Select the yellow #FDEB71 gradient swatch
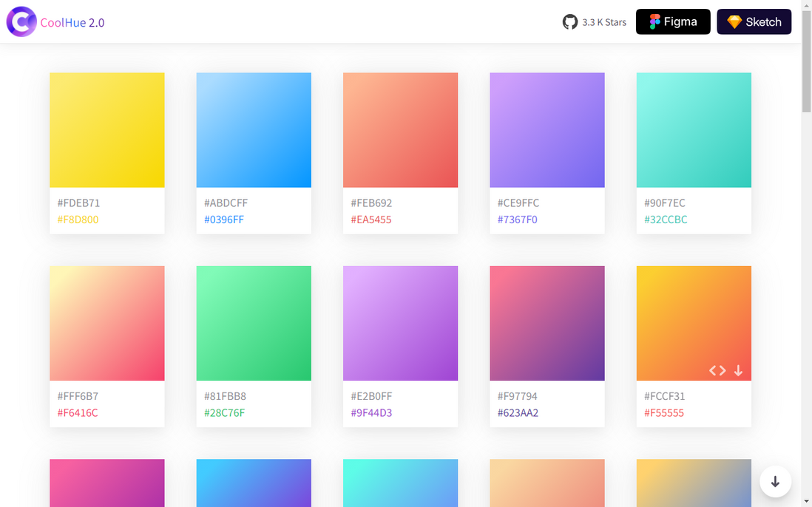Viewport: 812px width, 507px height. click(107, 130)
